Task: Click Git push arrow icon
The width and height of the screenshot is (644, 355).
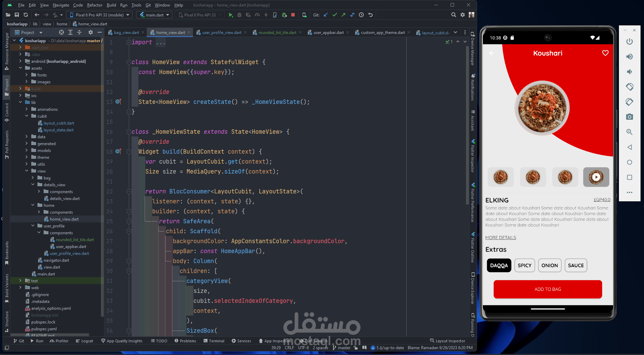Action: [343, 15]
